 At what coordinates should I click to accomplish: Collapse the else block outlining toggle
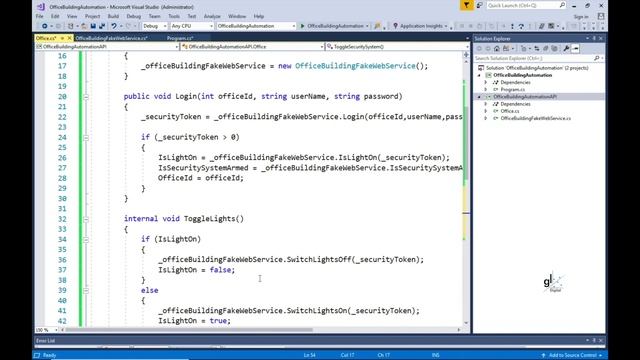tap(86, 291)
